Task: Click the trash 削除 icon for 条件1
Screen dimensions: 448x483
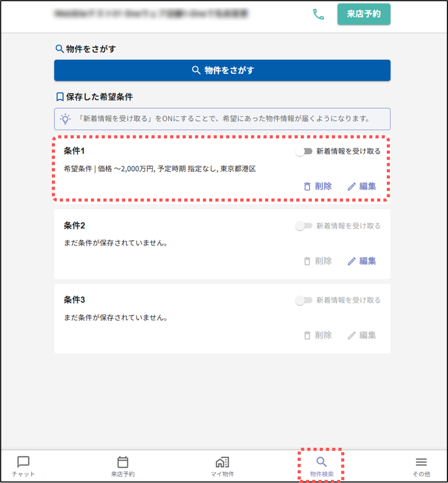Action: pos(307,187)
